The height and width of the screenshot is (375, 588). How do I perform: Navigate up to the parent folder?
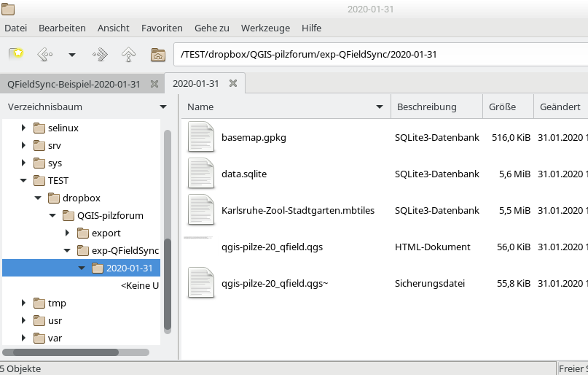128,54
